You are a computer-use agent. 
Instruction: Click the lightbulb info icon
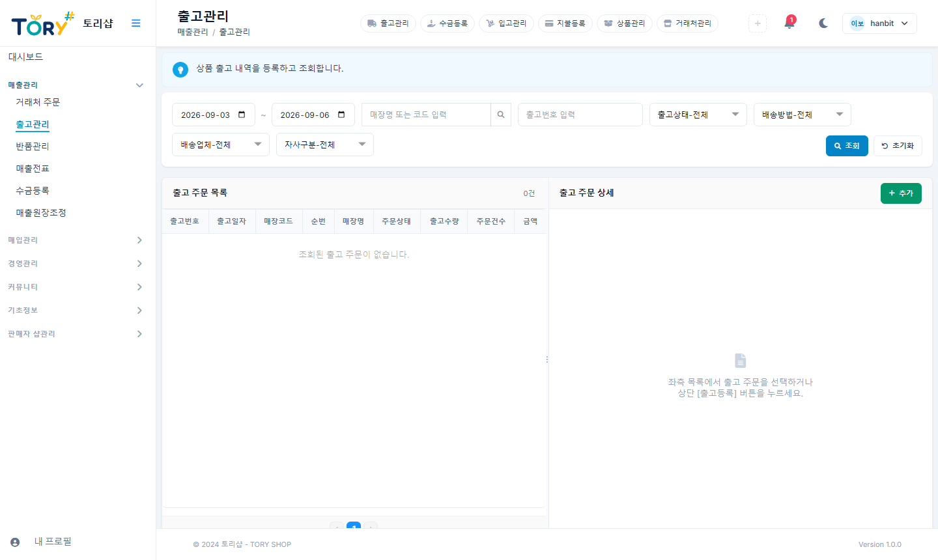[x=180, y=70]
